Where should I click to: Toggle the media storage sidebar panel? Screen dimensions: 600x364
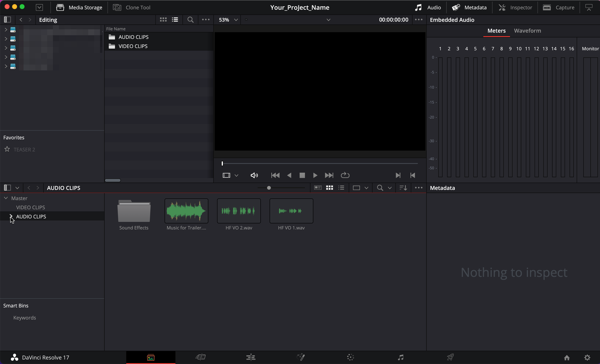point(7,20)
